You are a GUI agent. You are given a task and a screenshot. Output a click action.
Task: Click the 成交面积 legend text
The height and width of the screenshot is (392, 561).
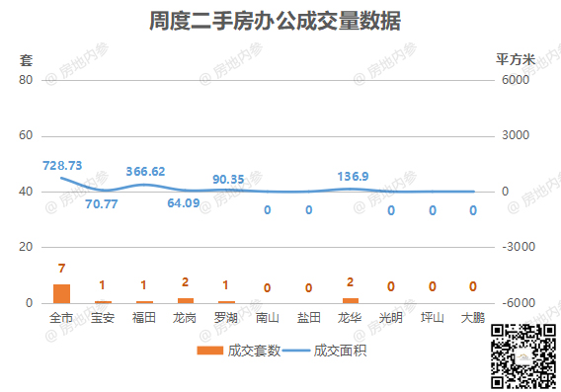(340, 351)
